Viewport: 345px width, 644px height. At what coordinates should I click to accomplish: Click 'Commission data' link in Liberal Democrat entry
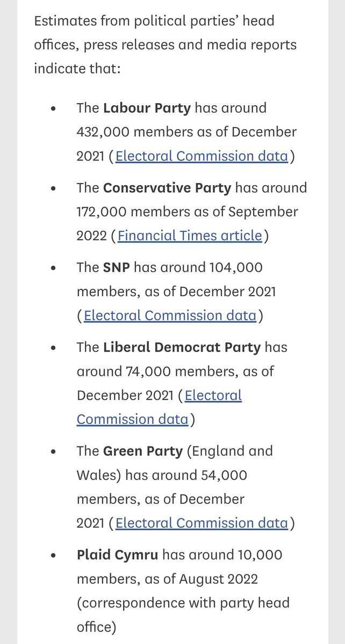(x=132, y=419)
